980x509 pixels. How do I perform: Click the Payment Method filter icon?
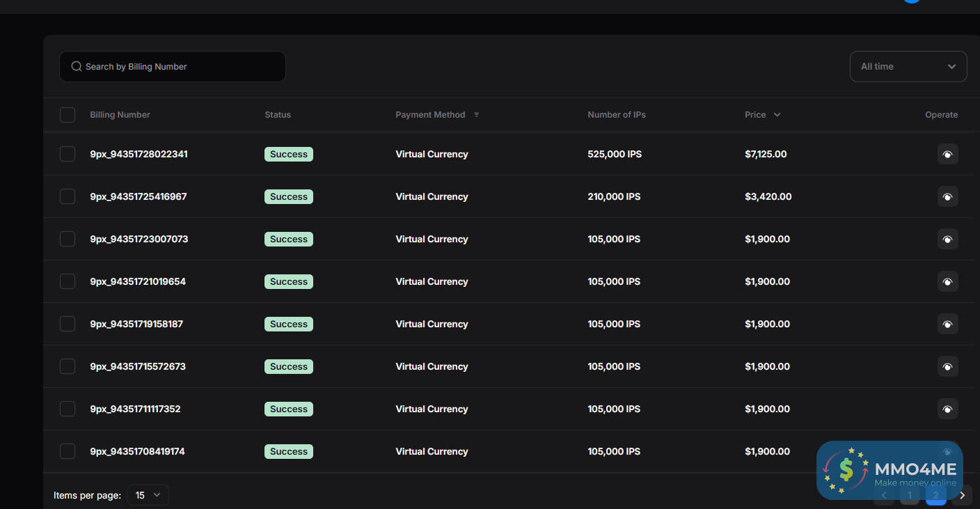tap(477, 115)
